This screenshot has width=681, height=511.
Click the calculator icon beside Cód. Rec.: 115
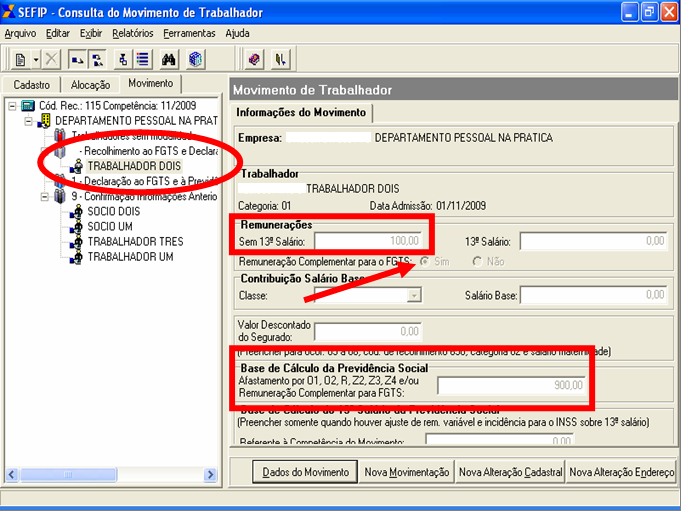(28, 105)
